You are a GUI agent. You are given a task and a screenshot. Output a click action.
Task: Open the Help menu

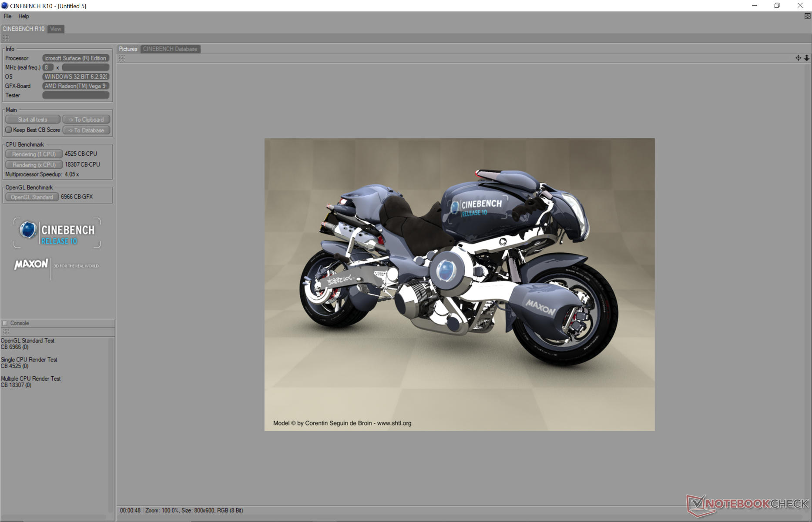tap(23, 16)
